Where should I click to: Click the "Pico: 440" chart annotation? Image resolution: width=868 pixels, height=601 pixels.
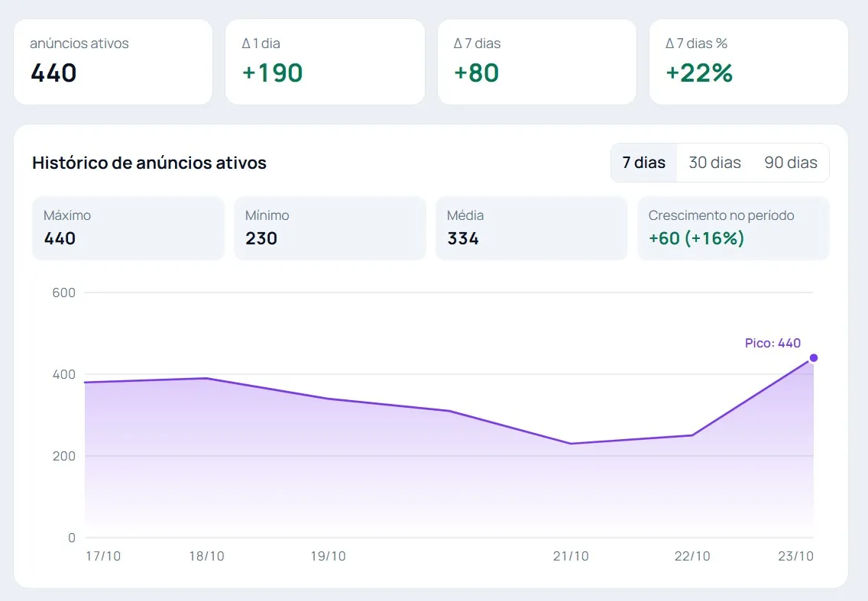click(x=772, y=343)
